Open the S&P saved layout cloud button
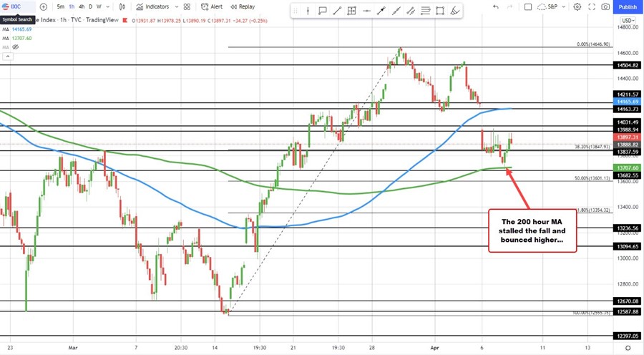The image size is (644, 355). click(x=548, y=6)
